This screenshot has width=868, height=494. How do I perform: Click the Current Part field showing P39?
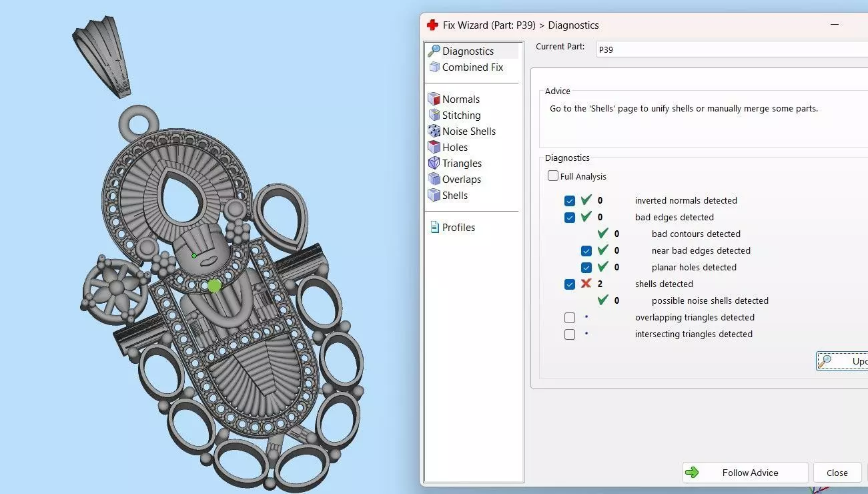[x=732, y=49]
